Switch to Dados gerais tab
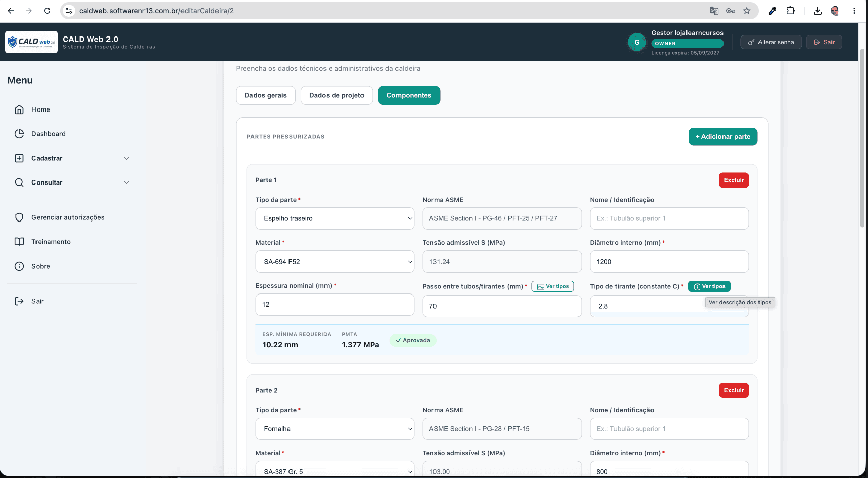Screen dimensions: 868x478 [x=266, y=95]
